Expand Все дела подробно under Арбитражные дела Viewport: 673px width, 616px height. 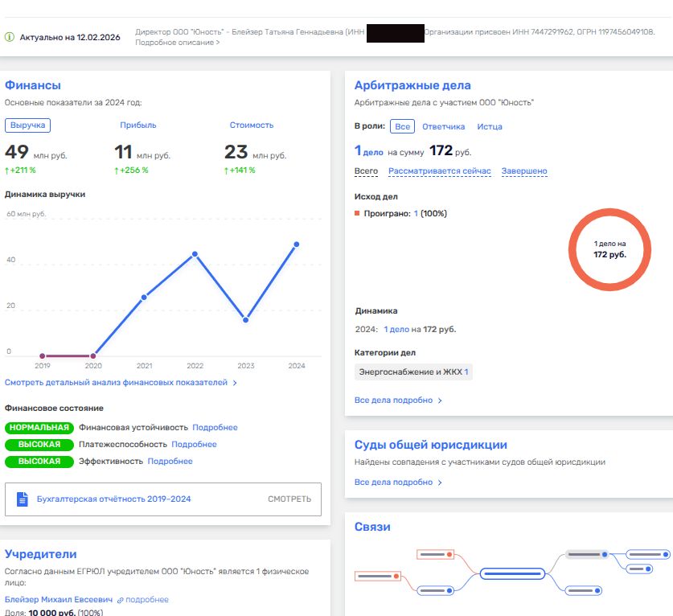(x=398, y=400)
